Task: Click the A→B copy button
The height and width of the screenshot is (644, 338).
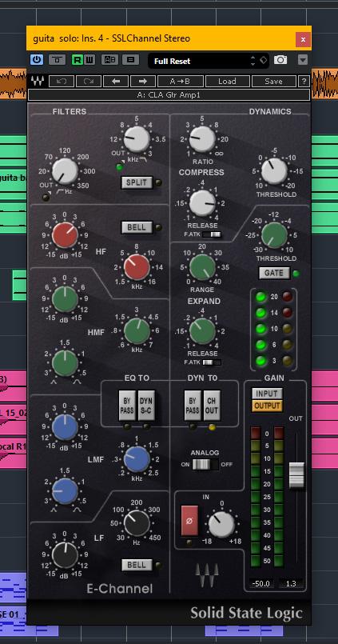Action: (x=181, y=82)
